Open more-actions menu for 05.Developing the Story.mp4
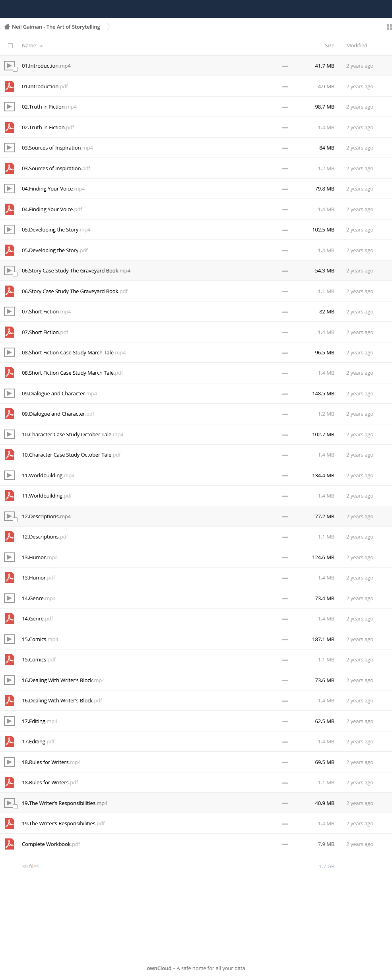The image size is (392, 980). (285, 230)
